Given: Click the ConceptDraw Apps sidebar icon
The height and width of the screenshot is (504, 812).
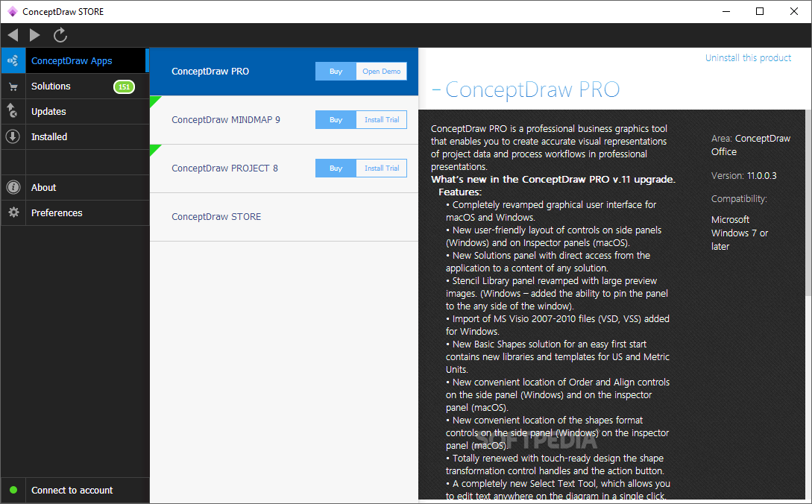Looking at the screenshot, I should [13, 60].
